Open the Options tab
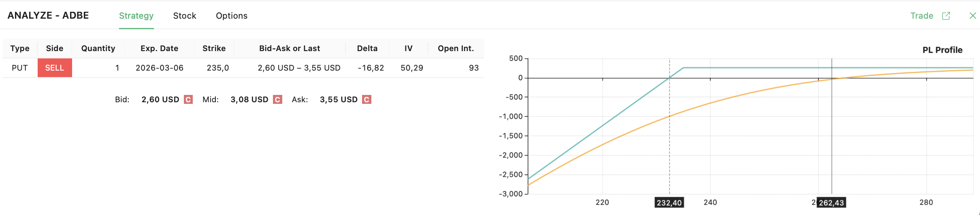980x215 pixels. [x=232, y=16]
